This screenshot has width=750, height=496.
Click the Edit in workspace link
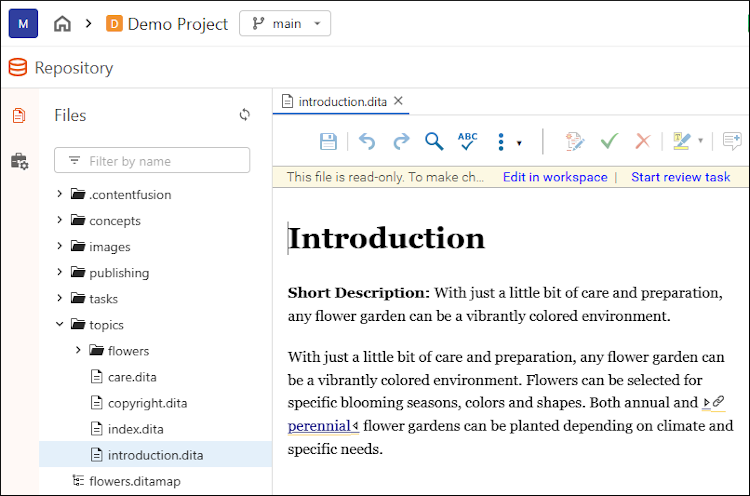coord(555,177)
